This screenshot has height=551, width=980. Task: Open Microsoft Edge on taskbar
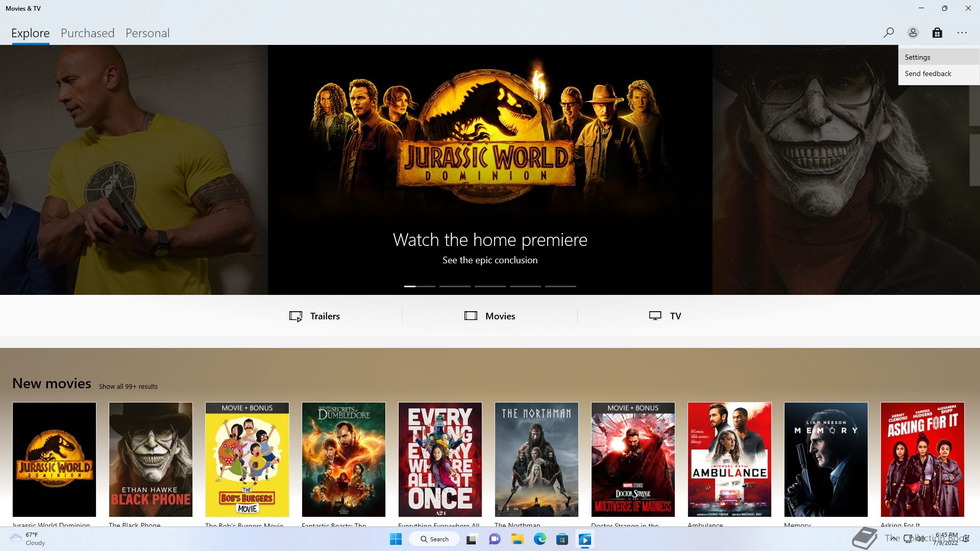(x=540, y=539)
